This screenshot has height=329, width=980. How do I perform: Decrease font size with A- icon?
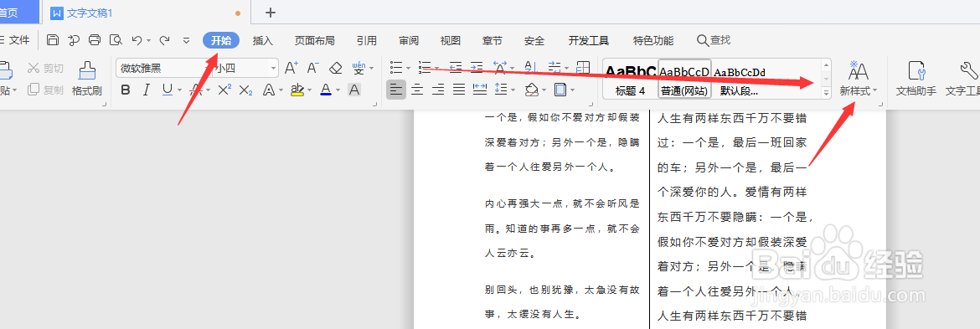pos(312,68)
